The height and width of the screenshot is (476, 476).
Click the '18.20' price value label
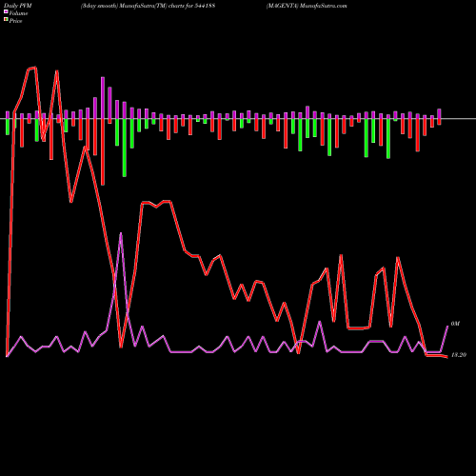pos(459,355)
